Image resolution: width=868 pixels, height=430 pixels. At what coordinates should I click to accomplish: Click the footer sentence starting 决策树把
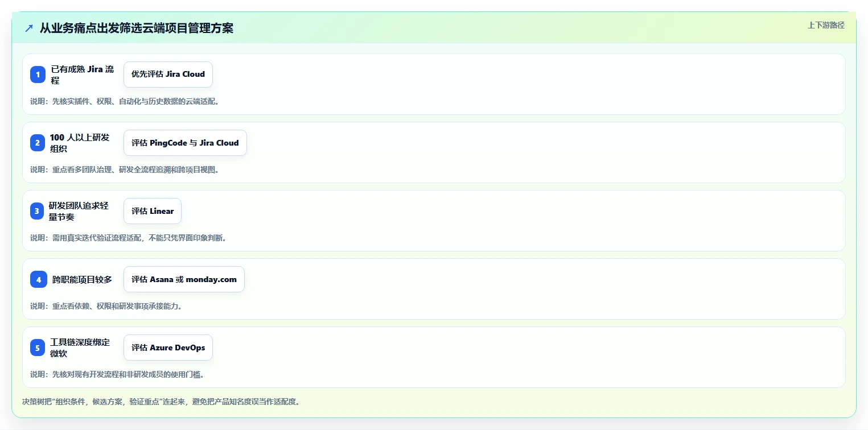(x=161, y=402)
